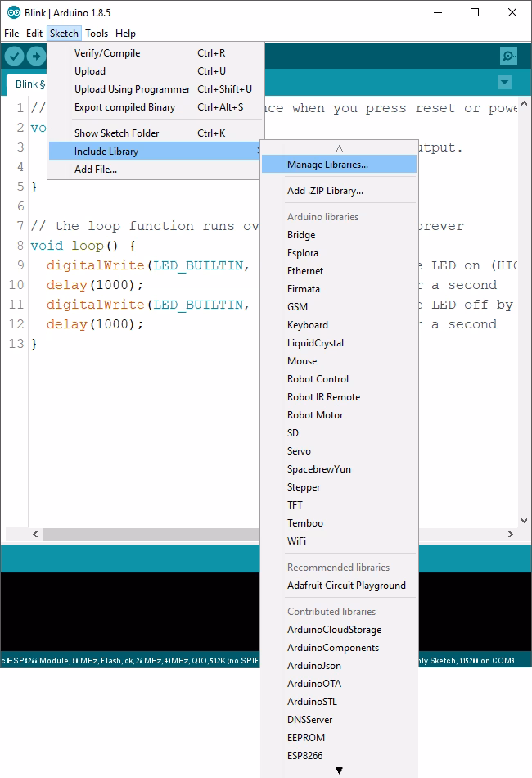Open the Tools menu
The image size is (532, 778).
[97, 34]
